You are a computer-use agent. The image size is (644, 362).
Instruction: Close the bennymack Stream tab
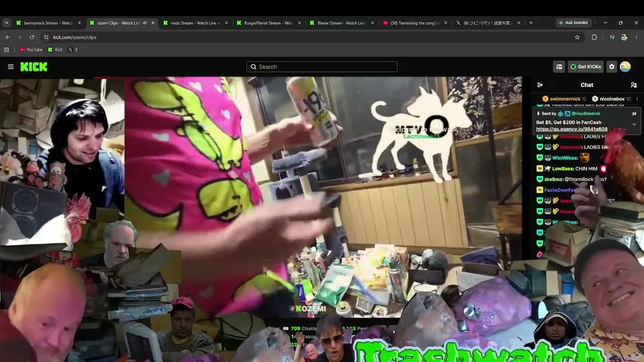tap(79, 23)
